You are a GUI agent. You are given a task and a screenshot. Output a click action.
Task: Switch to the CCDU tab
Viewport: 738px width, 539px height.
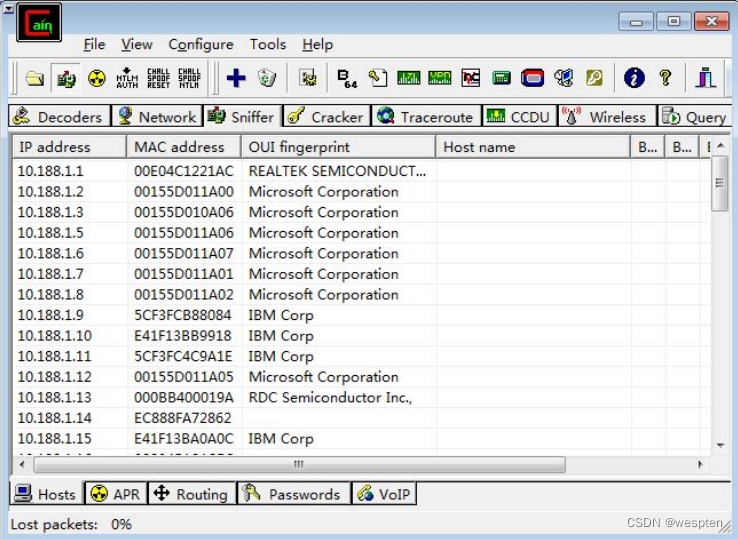pos(520,116)
